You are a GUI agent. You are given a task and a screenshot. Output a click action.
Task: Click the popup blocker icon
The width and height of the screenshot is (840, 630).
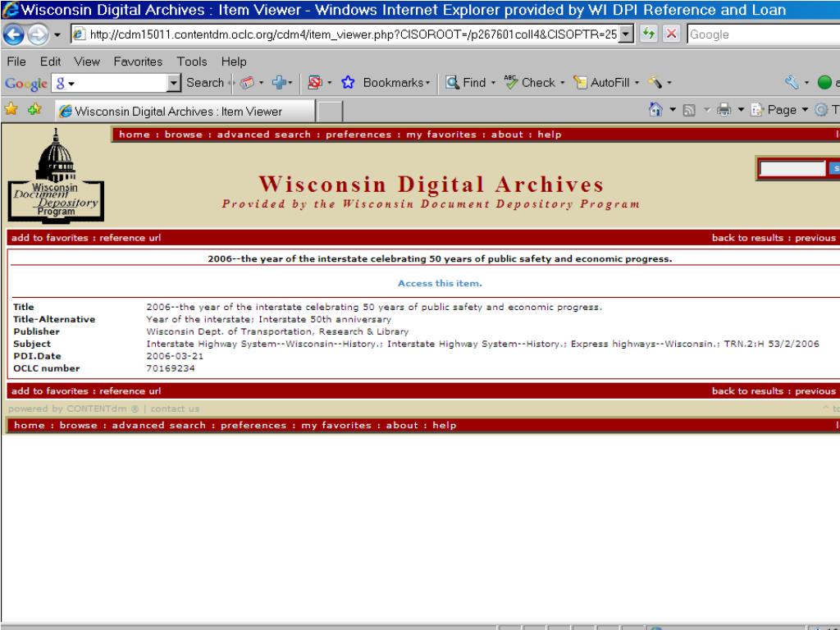point(315,83)
